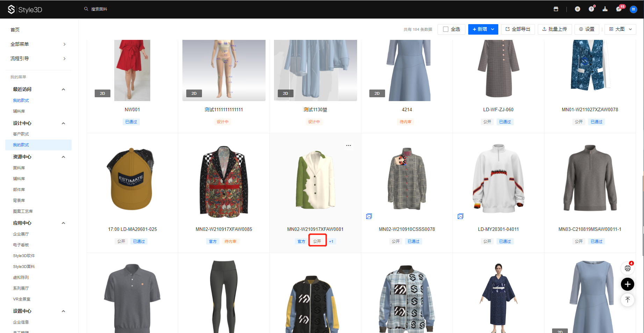Go to 首页 in the sidebar
This screenshot has height=333, width=644.
(x=15, y=30)
